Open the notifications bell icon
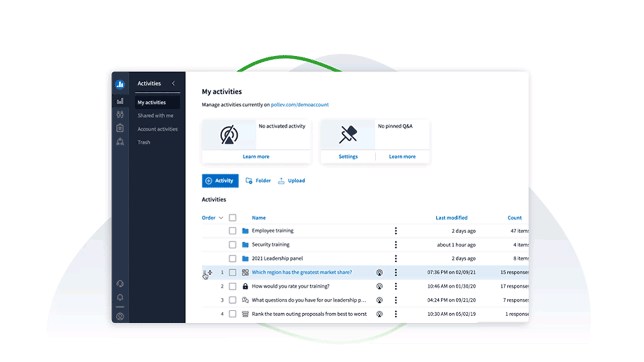This screenshot has height=362, width=644. click(120, 298)
